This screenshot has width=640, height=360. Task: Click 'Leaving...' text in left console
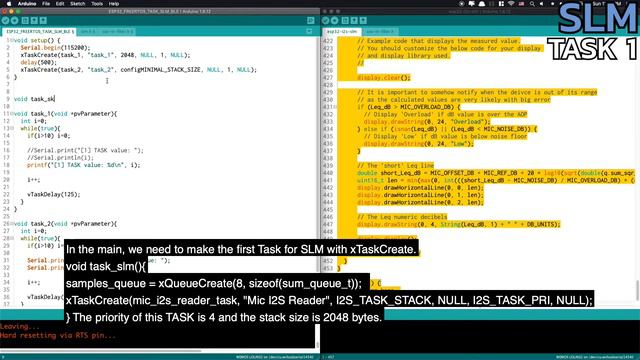(20, 327)
